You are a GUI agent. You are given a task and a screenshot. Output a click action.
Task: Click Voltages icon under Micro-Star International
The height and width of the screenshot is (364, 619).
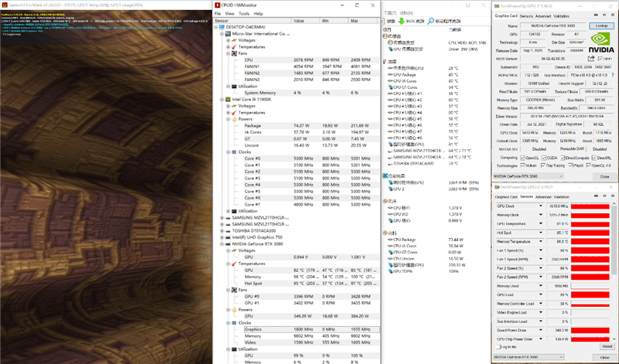(234, 40)
